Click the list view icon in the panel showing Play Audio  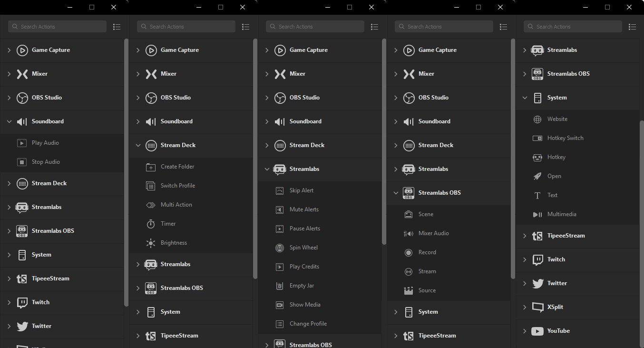click(x=117, y=27)
